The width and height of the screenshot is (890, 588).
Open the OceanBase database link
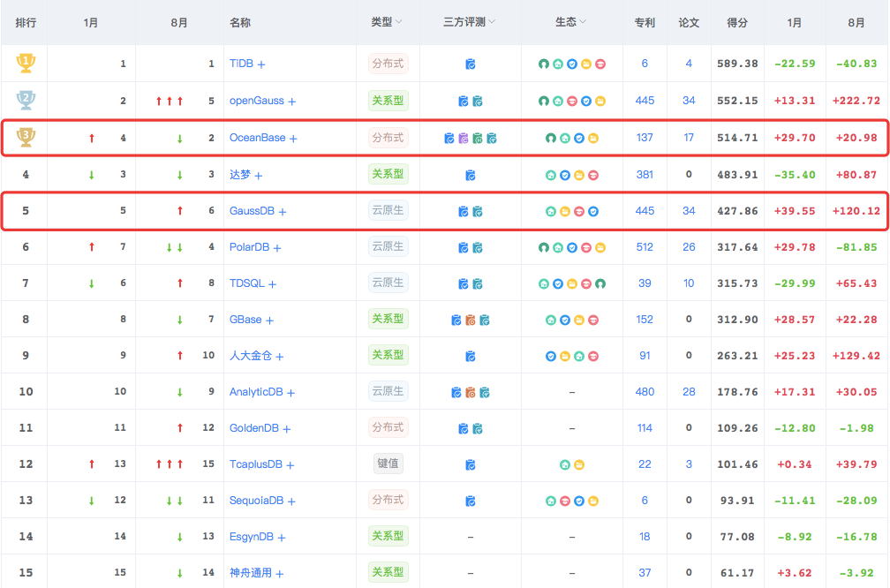coord(257,138)
